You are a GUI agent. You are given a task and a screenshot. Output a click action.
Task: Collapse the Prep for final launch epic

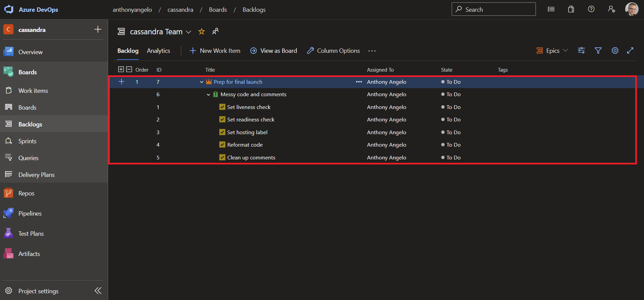(201, 82)
